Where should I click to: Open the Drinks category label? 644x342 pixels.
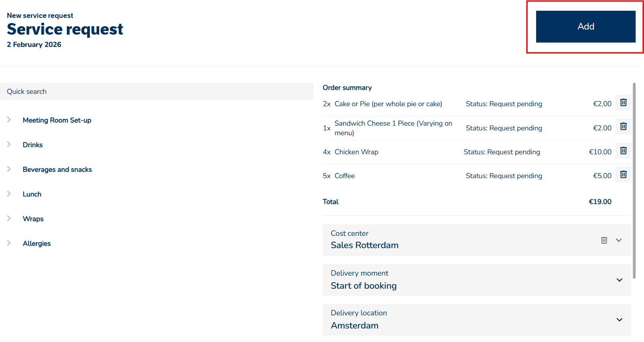click(x=33, y=145)
